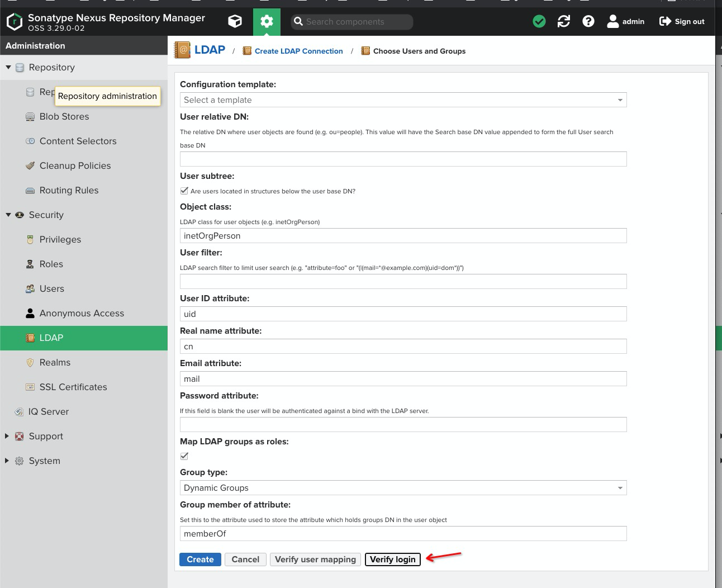Click the green system status check icon
Screen dimensions: 722x588
coord(539,21)
